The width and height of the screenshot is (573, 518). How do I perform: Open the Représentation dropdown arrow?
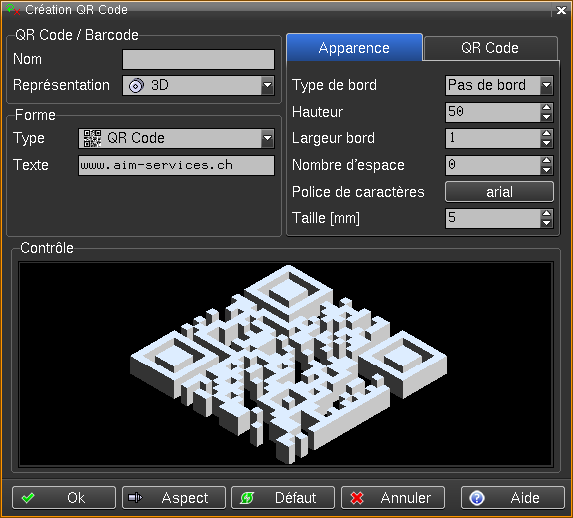267,86
